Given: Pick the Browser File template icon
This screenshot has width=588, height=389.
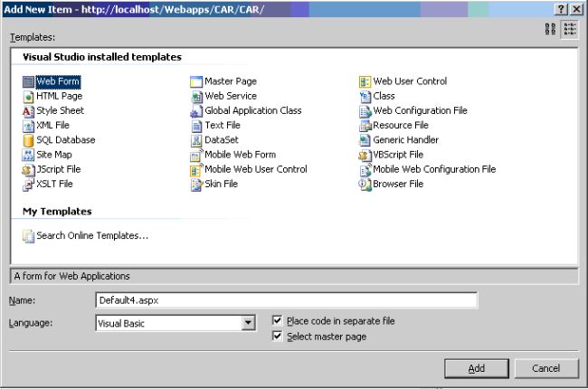Looking at the screenshot, I should coord(365,185).
